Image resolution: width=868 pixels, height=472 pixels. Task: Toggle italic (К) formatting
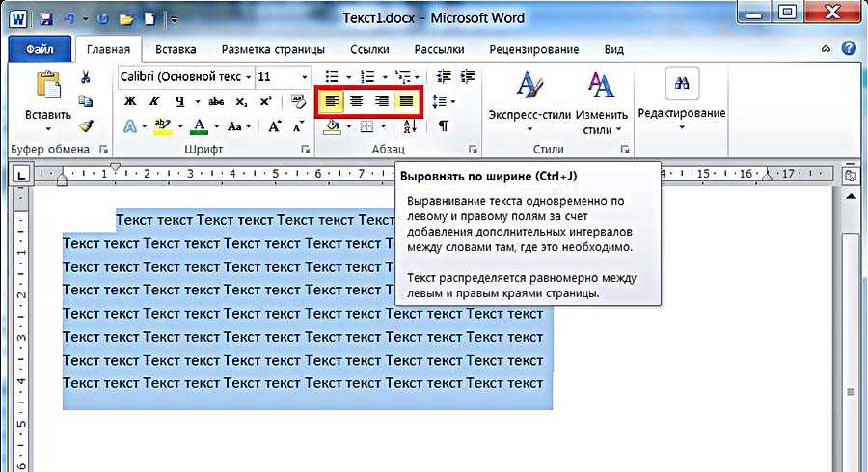tap(154, 101)
